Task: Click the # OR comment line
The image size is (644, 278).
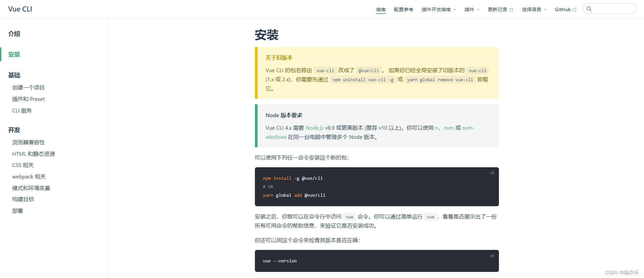Action: [268, 187]
